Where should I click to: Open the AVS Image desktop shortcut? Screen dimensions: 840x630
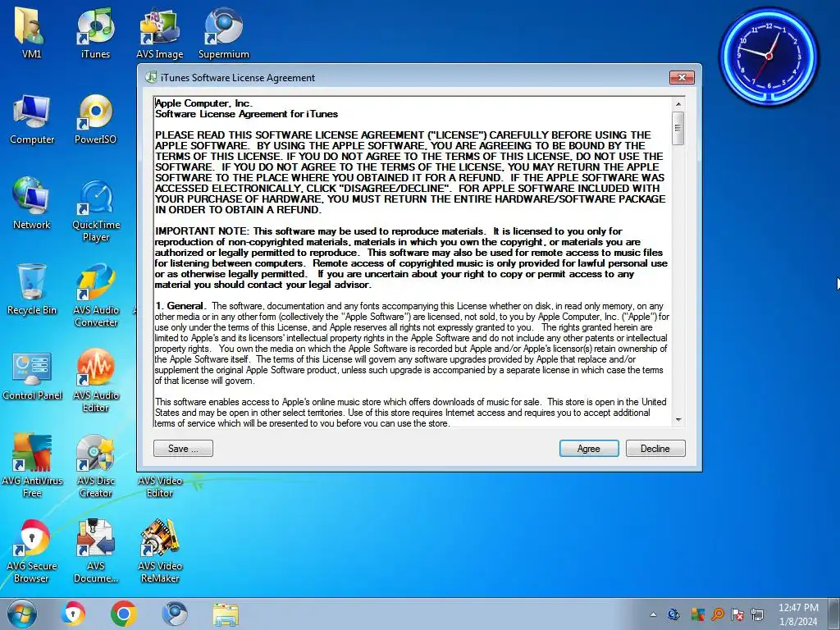coord(160,32)
